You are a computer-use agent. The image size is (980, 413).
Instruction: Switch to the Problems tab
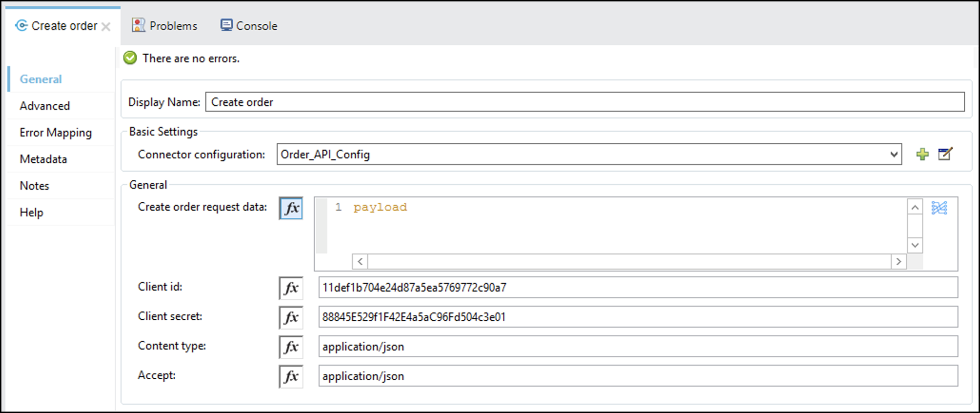165,26
